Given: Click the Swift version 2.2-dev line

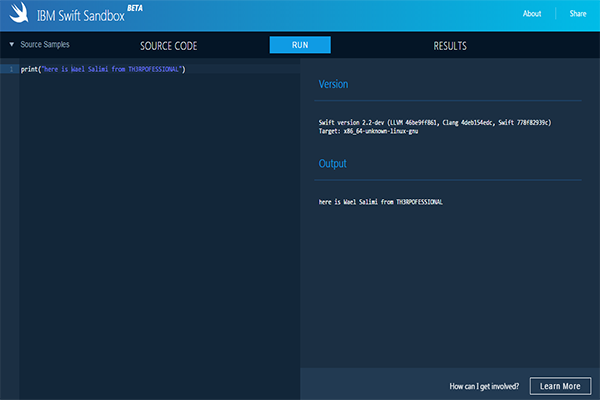Looking at the screenshot, I should [x=435, y=122].
